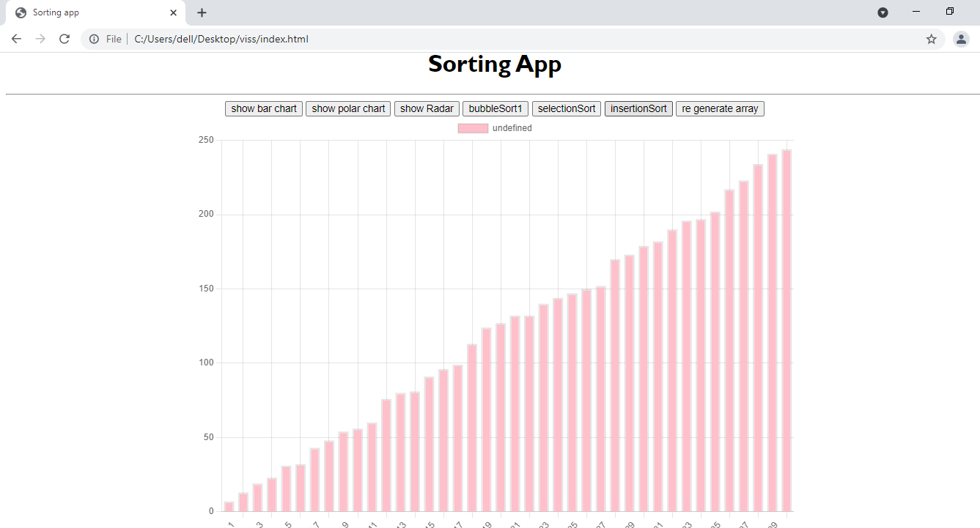Click the 100 y-axis label
The height and width of the screenshot is (528, 980).
(x=206, y=362)
